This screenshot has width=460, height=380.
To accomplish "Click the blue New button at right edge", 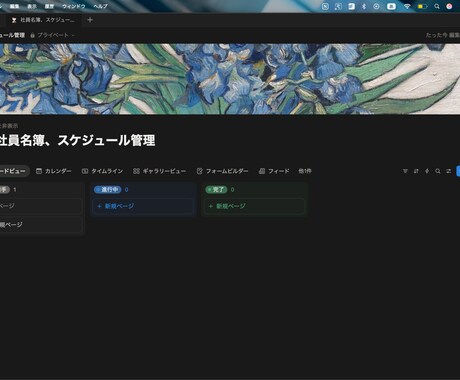I will tap(458, 171).
